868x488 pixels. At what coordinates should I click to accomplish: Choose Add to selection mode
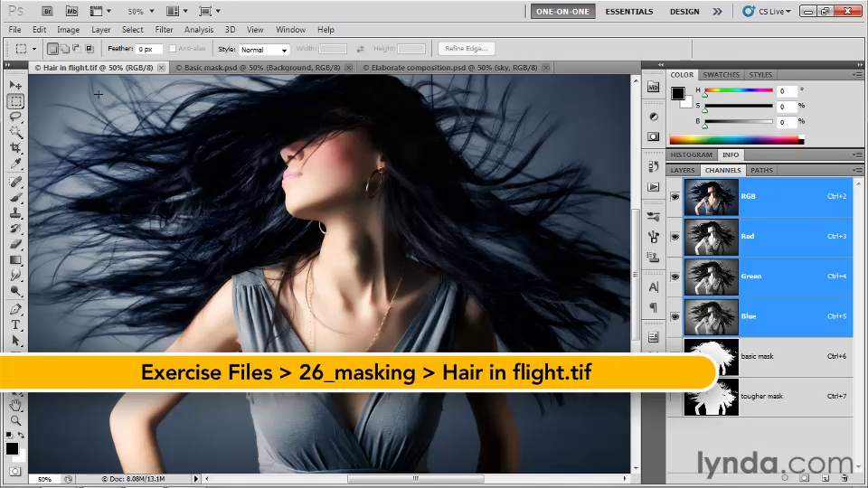pos(65,49)
